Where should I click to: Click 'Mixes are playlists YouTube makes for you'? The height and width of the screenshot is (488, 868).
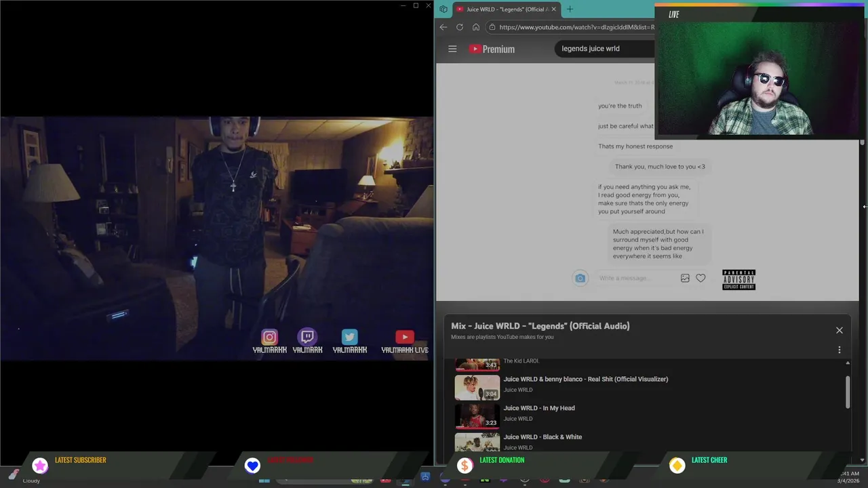502,337
